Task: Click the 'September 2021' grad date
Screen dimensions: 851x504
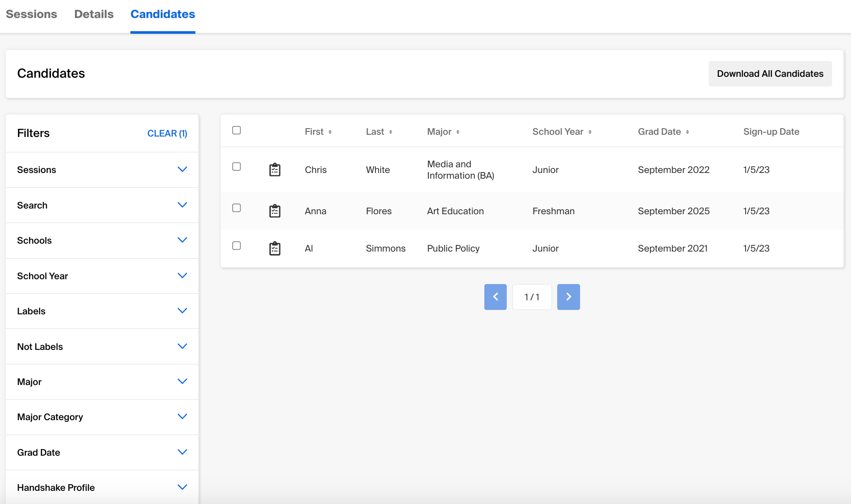Action: pos(673,248)
